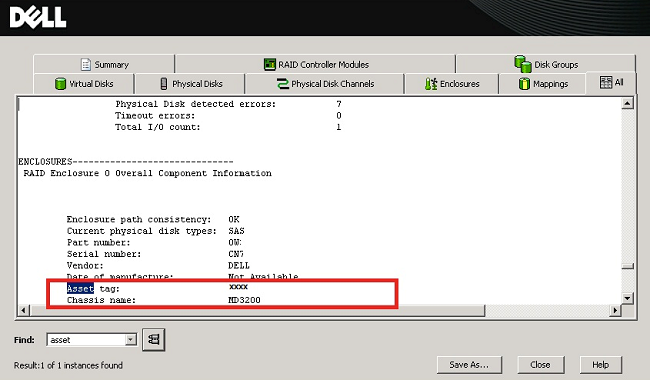Click the 'Date of manufacture:' line

point(182,276)
